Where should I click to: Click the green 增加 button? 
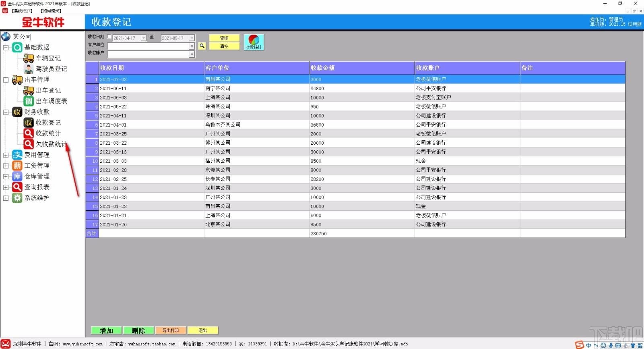pyautogui.click(x=106, y=330)
